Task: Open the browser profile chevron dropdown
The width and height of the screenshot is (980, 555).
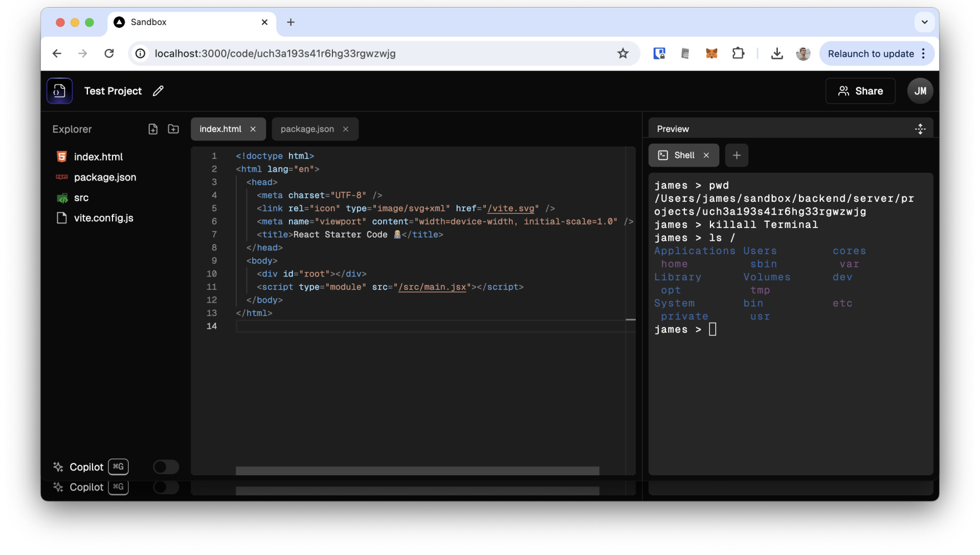Action: [x=924, y=22]
